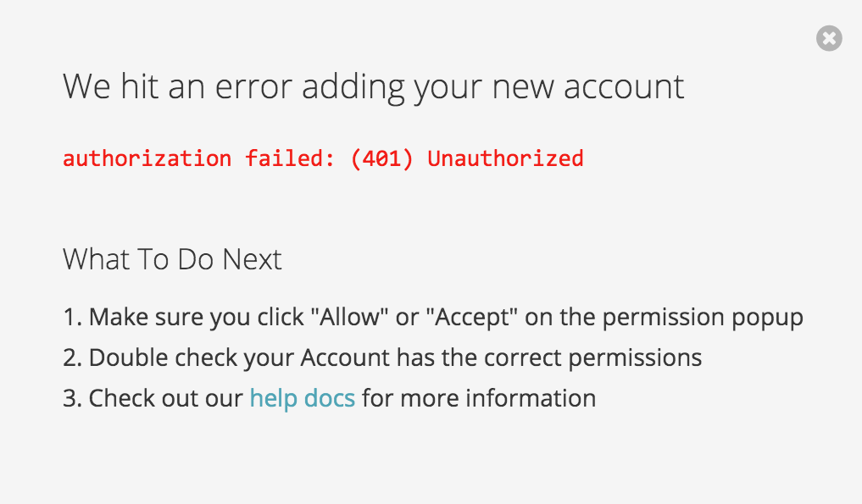This screenshot has width=862, height=504.
Task: Click the word Unauthorized in the error
Action: [505, 159]
